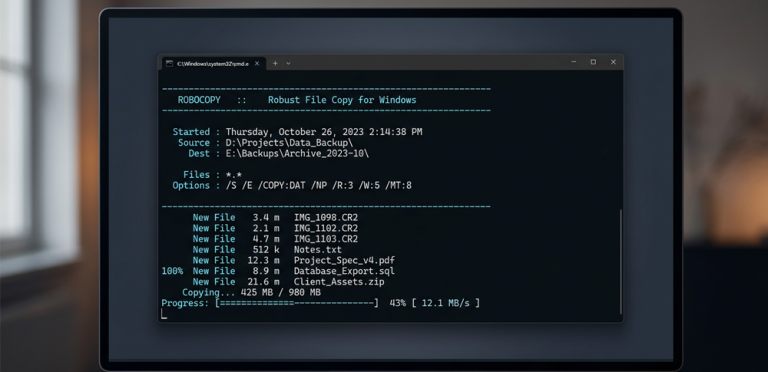Click the cmd terminal icon in tab

169,63
